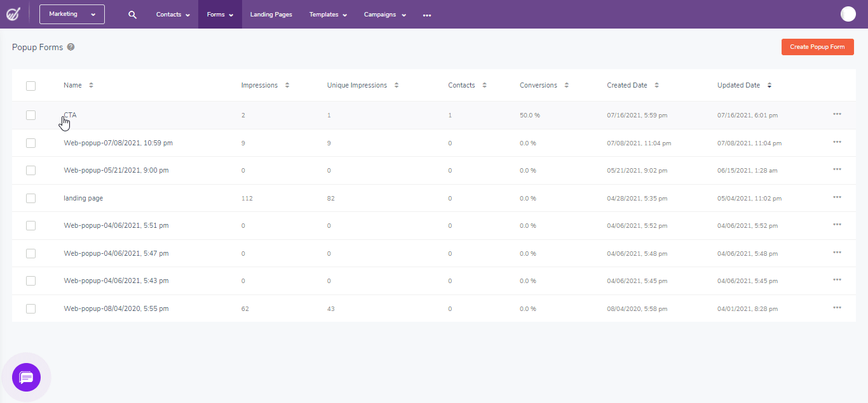Check the Web-popup-07/08/2021 row checkbox
The width and height of the screenshot is (868, 403).
click(x=31, y=143)
